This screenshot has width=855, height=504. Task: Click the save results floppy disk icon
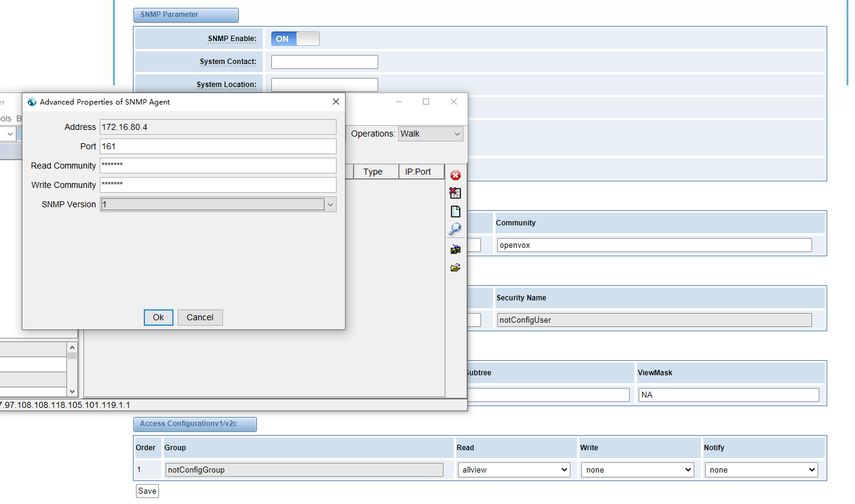click(x=456, y=249)
